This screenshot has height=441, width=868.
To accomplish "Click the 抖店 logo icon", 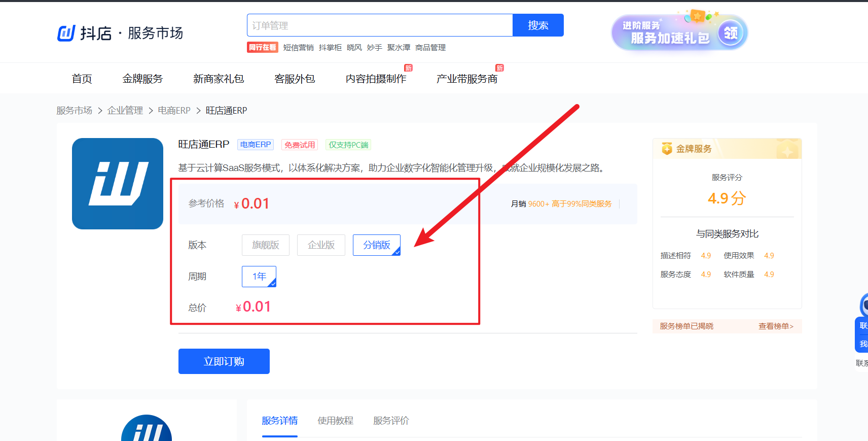I will (x=66, y=33).
